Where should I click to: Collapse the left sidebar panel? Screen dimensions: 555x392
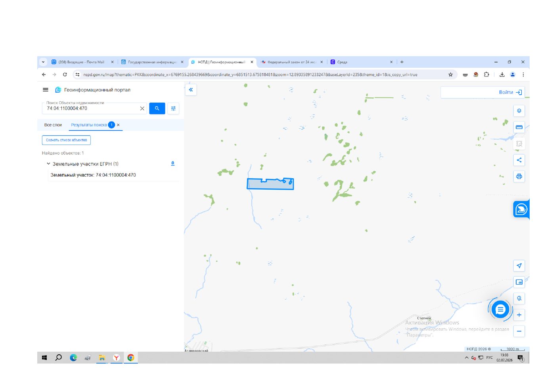click(191, 90)
